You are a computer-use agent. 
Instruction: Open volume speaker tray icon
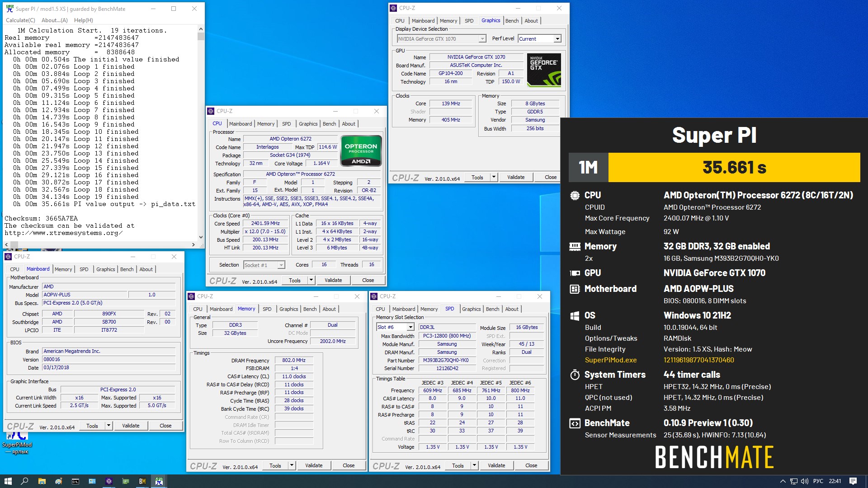click(805, 481)
